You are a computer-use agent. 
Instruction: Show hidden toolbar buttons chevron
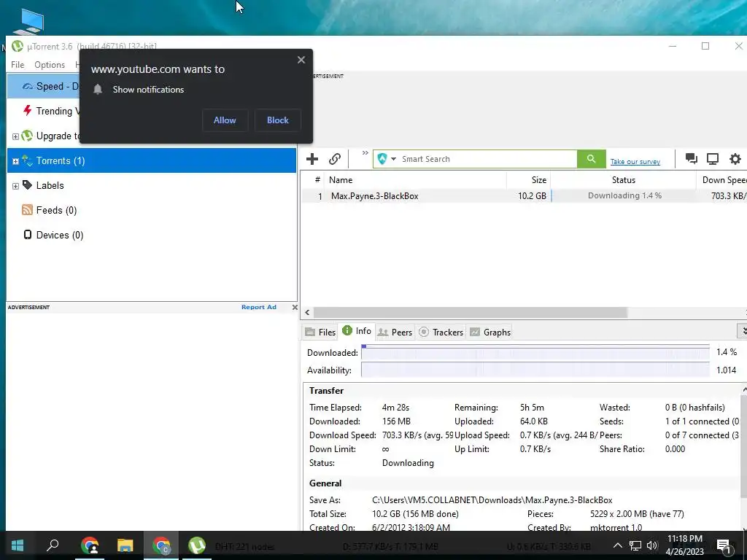(365, 153)
